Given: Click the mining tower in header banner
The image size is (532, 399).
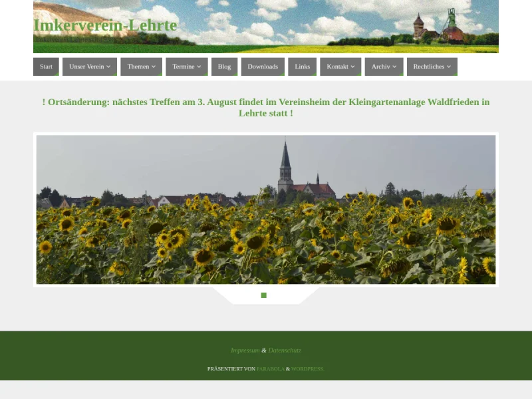Looking at the screenshot, I should click(452, 27).
